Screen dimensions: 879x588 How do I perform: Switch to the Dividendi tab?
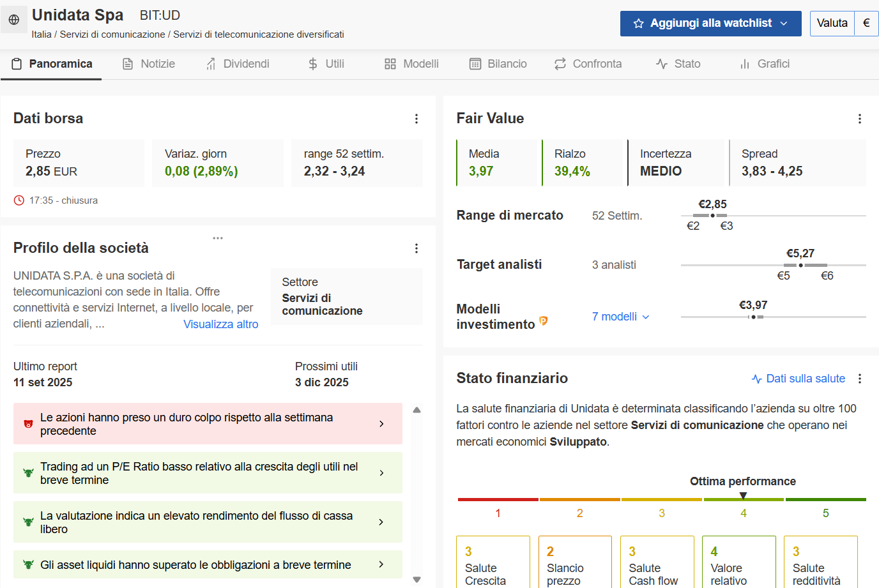(238, 64)
